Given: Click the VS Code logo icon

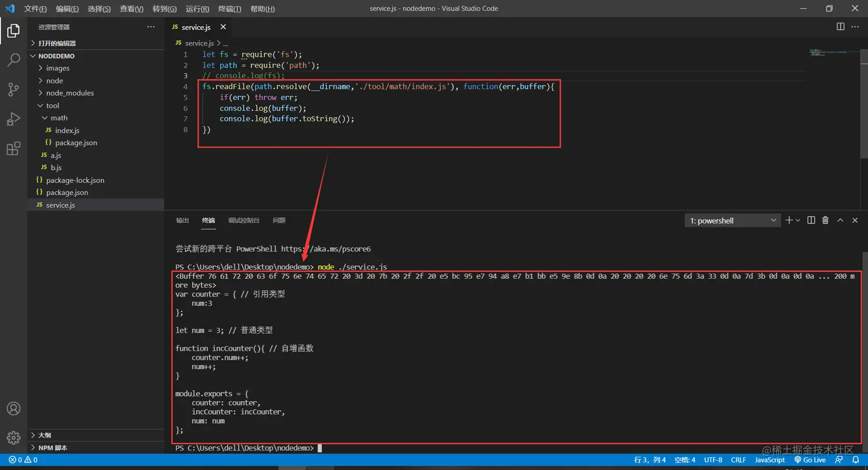Looking at the screenshot, I should point(10,9).
